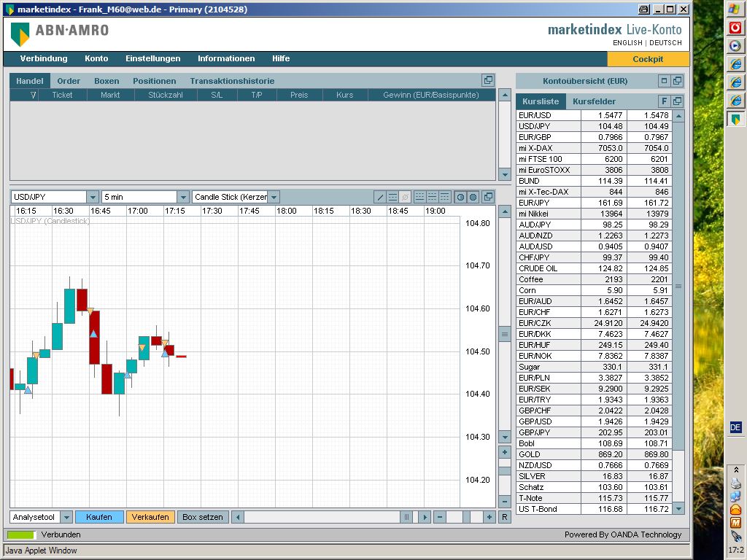Detach the Handel panel into window
This screenshot has height=560, width=747.
tap(488, 80)
